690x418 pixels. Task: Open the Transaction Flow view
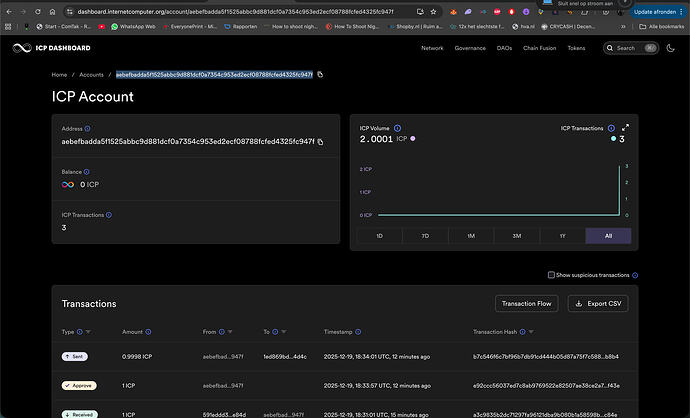click(x=526, y=304)
